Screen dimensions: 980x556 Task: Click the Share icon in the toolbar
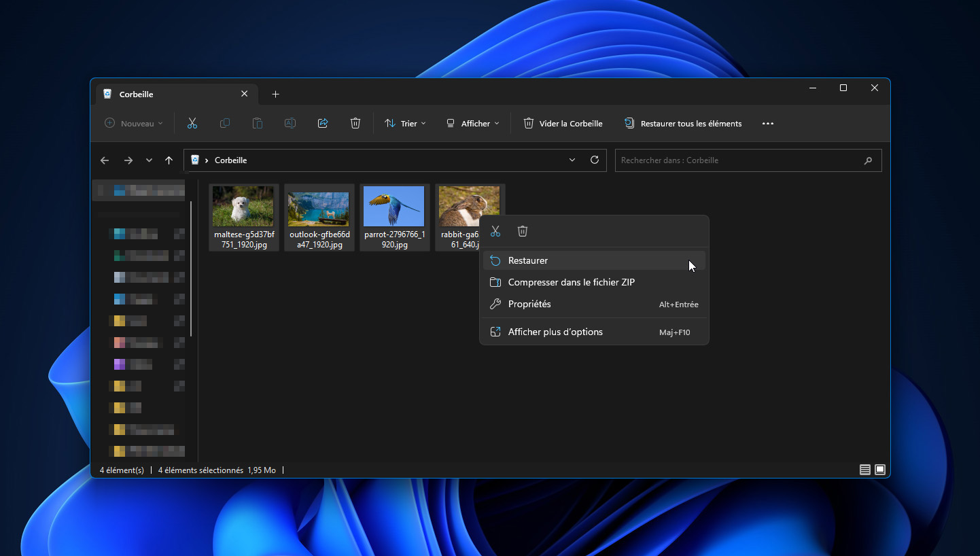pos(323,123)
